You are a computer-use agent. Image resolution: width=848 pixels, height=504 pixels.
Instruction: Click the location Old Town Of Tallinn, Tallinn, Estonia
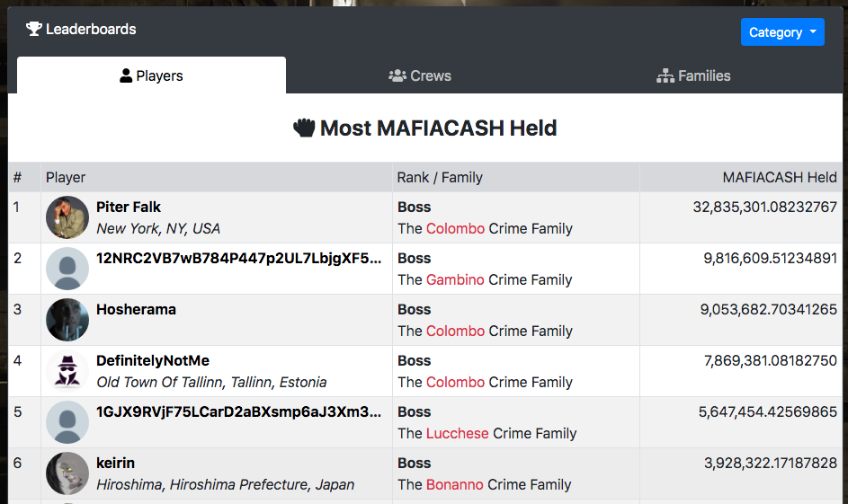point(211,382)
